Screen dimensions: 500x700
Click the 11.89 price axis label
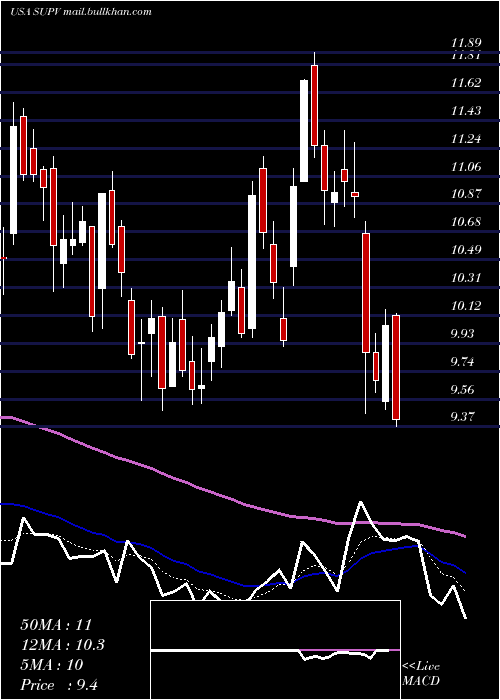(x=466, y=44)
